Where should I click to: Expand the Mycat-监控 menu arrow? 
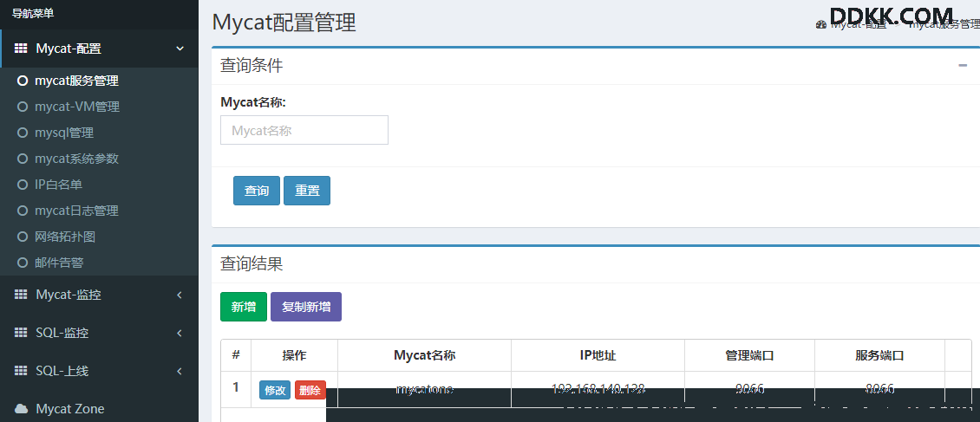pyautogui.click(x=180, y=295)
